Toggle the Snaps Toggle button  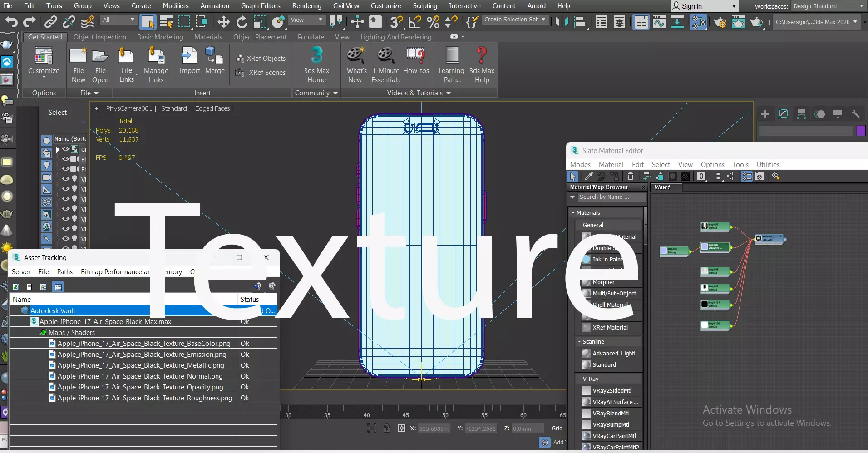click(396, 22)
